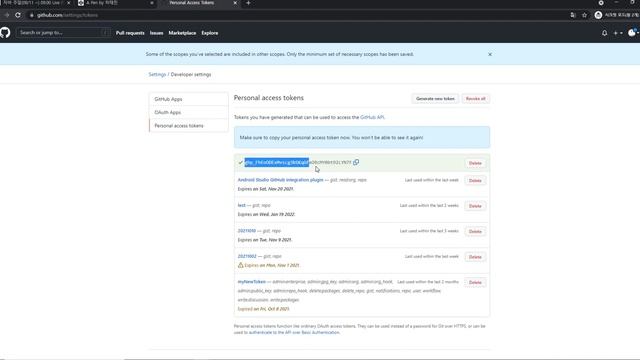Open the notifications bell

pos(604,33)
